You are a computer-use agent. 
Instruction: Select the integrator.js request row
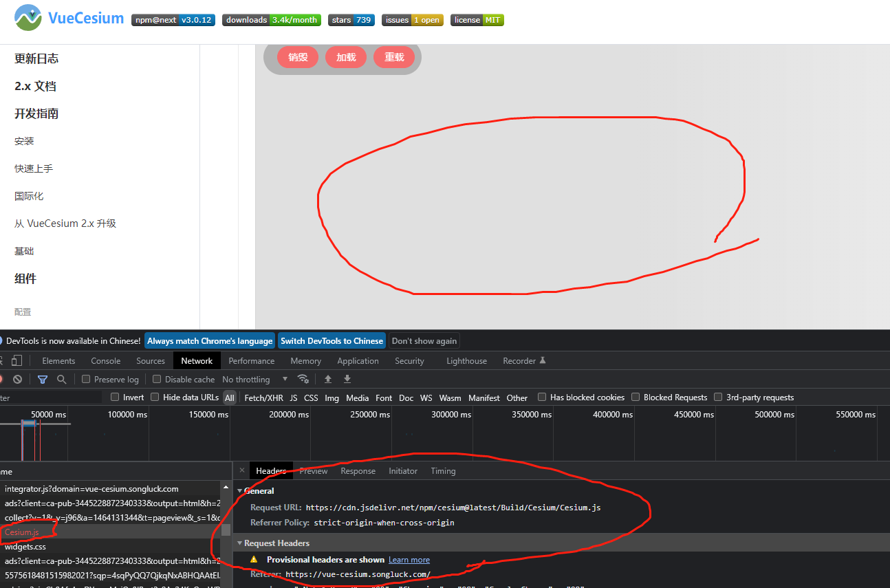(x=110, y=489)
